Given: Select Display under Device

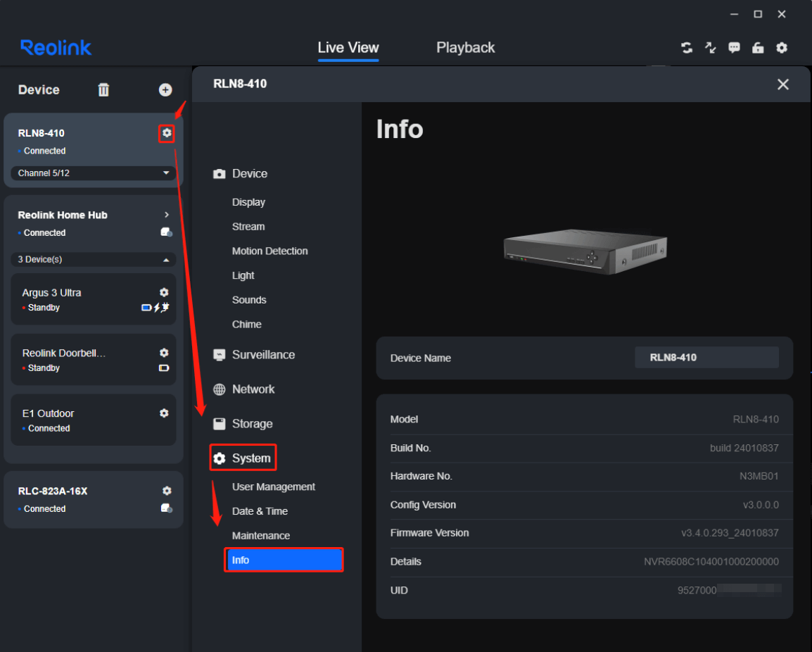Looking at the screenshot, I should 248,202.
